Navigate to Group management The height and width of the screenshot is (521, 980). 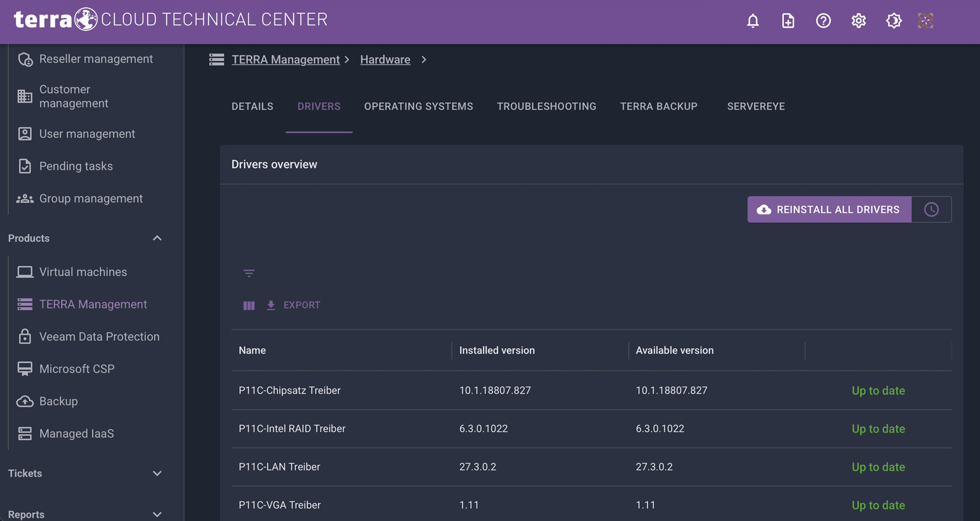[91, 198]
